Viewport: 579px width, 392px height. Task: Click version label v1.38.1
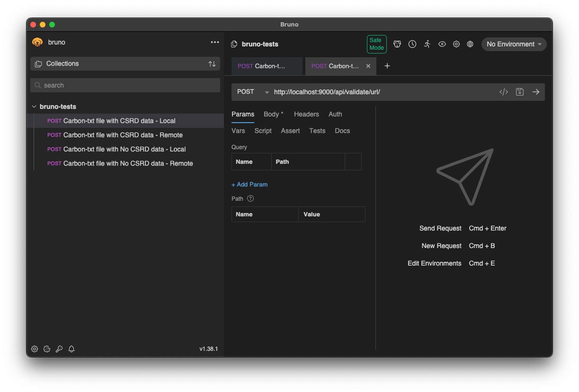[209, 349]
